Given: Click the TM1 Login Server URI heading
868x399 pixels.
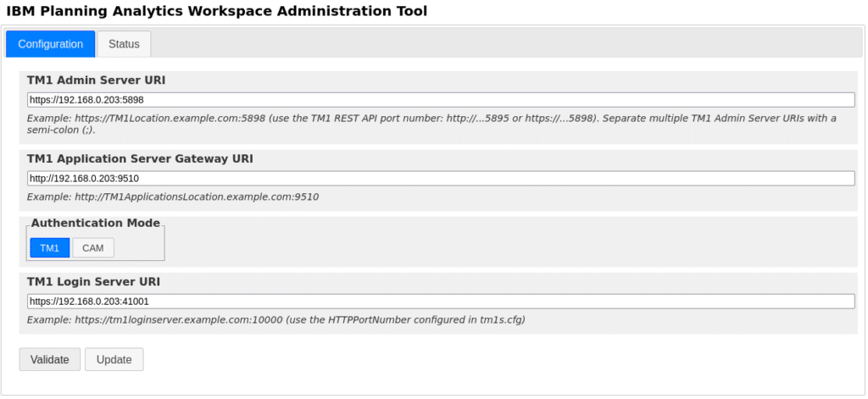Looking at the screenshot, I should pyautogui.click(x=93, y=282).
